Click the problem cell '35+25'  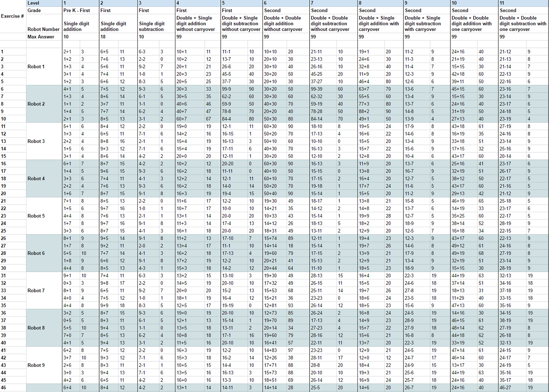tap(464, 216)
